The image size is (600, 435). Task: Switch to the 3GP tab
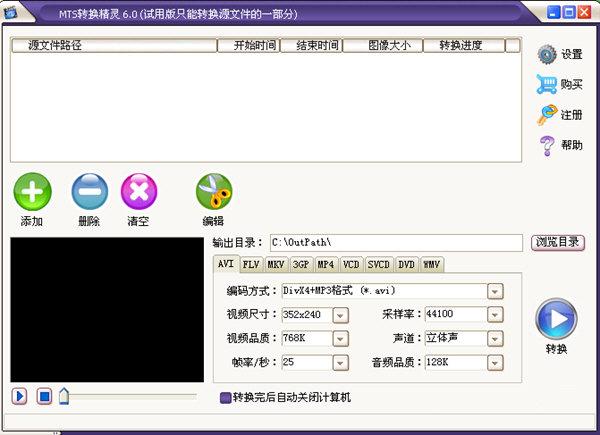pos(301,264)
